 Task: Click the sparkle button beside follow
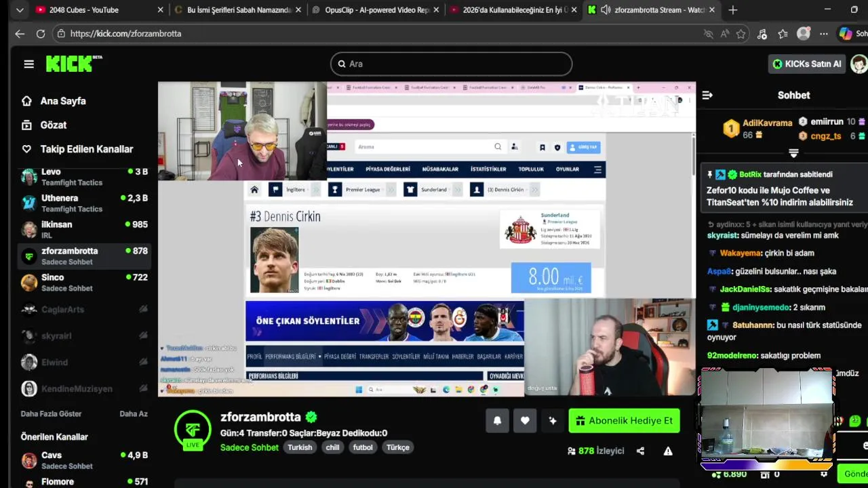(x=553, y=421)
